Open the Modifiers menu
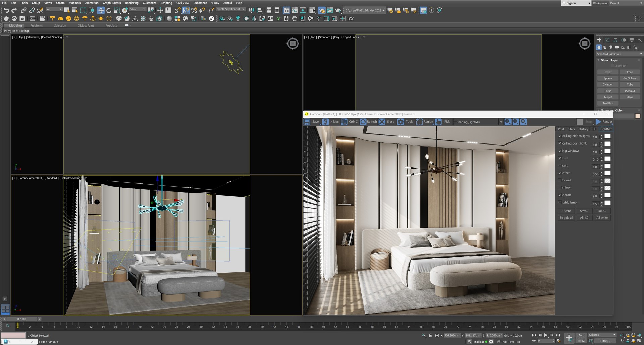This screenshot has height=345, width=644. tap(75, 3)
